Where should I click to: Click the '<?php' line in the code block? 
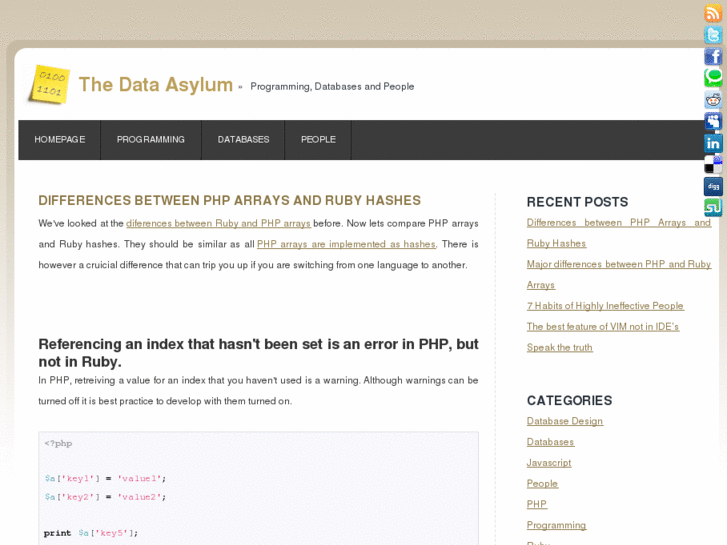58,443
